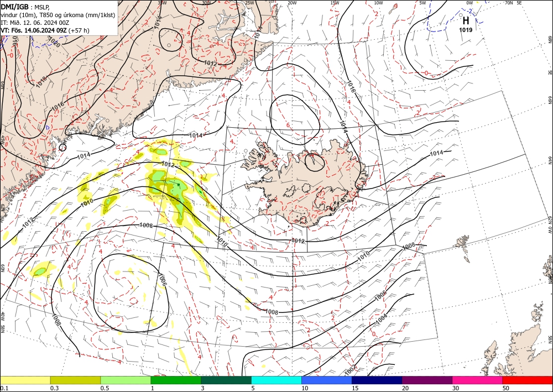The width and height of the screenshot is (553, 392).
Task: Click the '10W' longitude label
Action: point(378,3)
